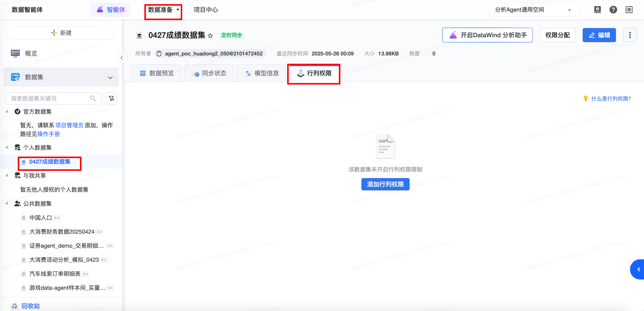644x311 pixels.
Task: Collapse the sidebar with arrow handle
Action: pyautogui.click(x=122, y=58)
